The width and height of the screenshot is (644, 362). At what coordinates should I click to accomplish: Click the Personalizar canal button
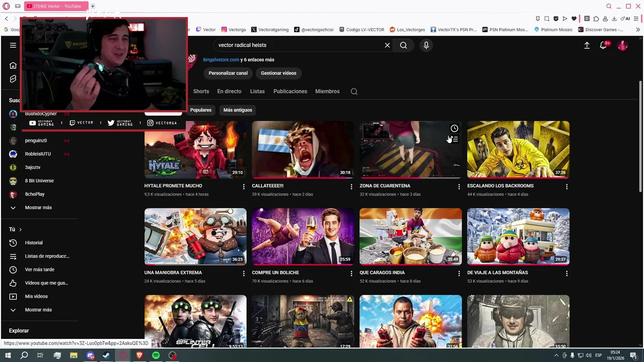click(228, 73)
